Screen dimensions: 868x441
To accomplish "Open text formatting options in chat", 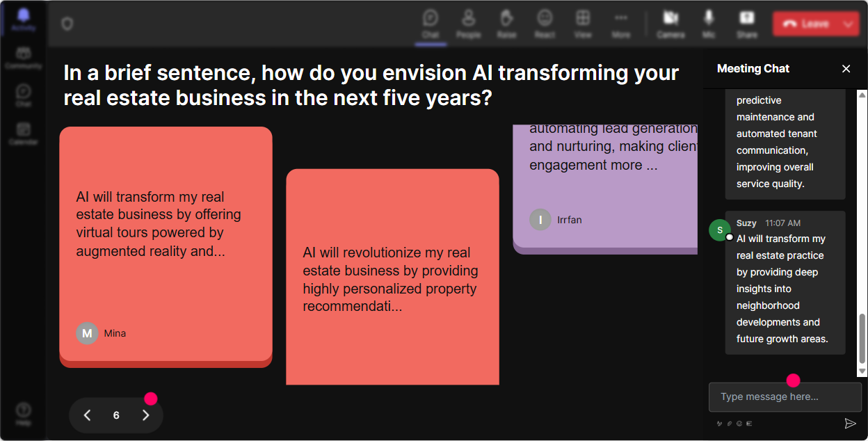I will pyautogui.click(x=720, y=423).
